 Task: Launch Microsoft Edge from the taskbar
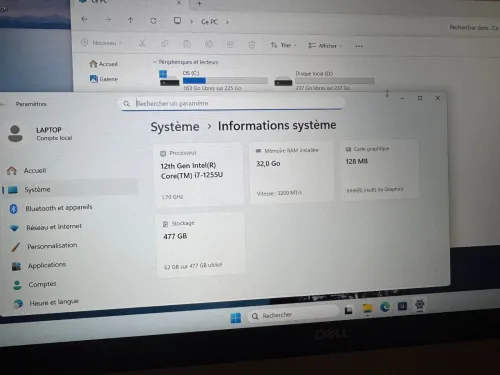(385, 307)
